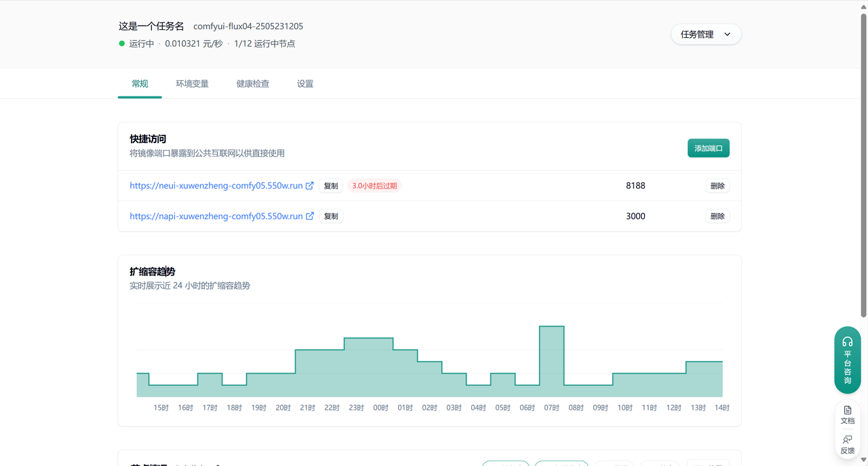Open the neui-xuwenzheng-comfy05 link
868x466 pixels.
(x=216, y=186)
